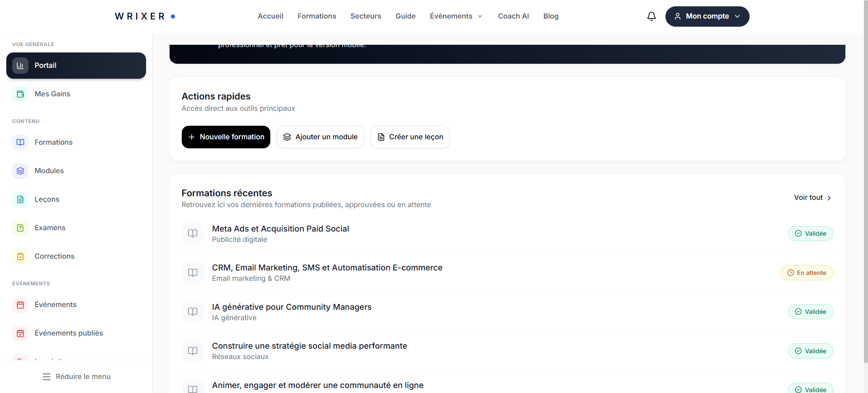This screenshot has width=868, height=393.
Task: Click the page vertical scrollbar
Action: click(x=865, y=181)
